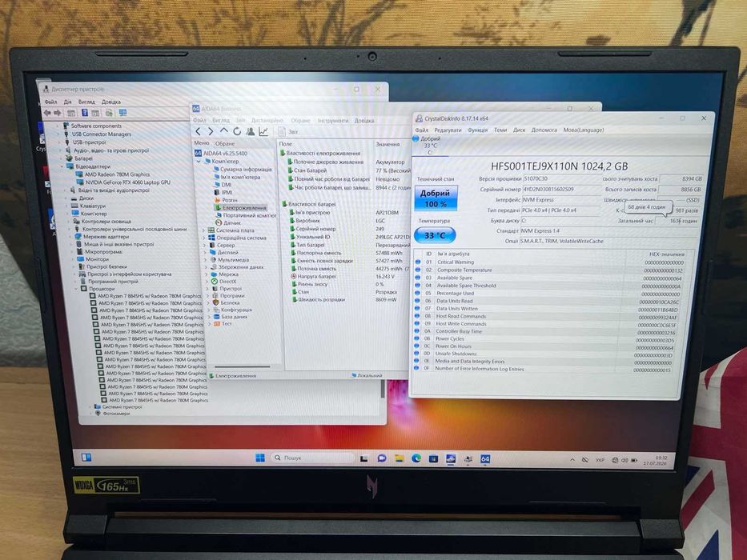Expand Операційна система in AIDA64 tree
Viewport: 747px width, 560px height.
[x=204, y=238]
